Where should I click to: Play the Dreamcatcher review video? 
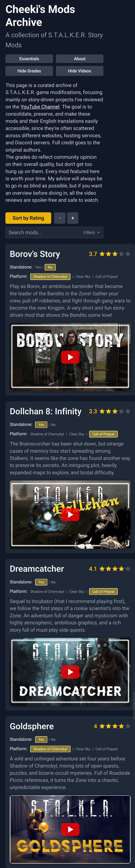(70, 672)
